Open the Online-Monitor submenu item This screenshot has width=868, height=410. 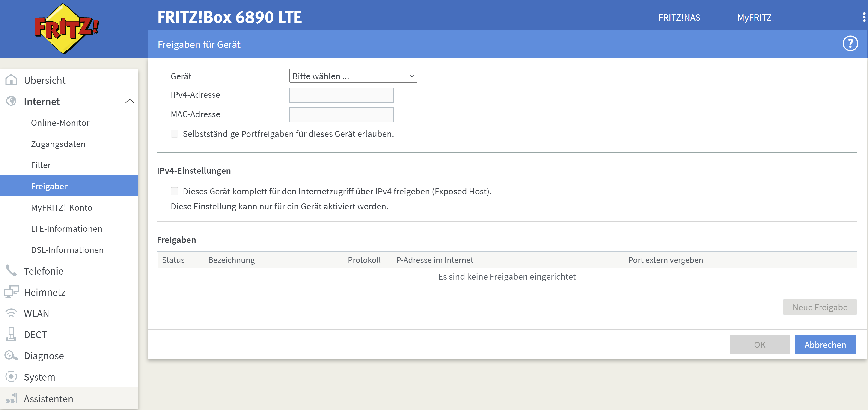point(60,123)
